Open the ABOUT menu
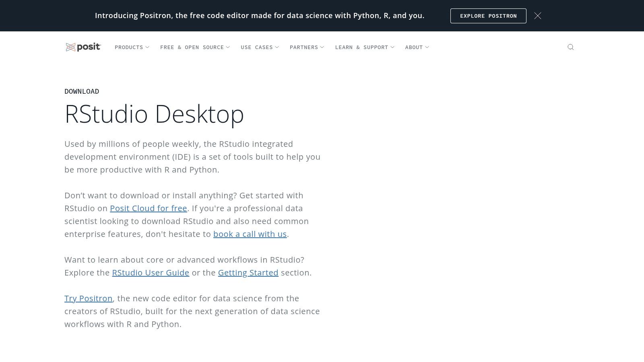 [414, 47]
